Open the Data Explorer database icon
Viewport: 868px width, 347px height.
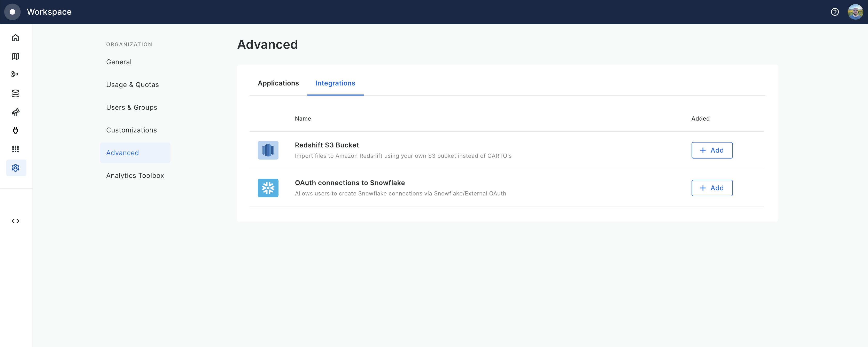point(16,93)
